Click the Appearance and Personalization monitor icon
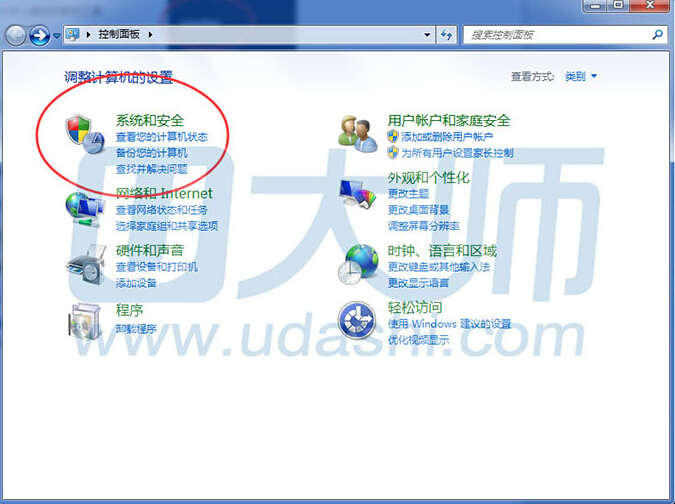Screen dimensions: 675x504 coord(356,193)
